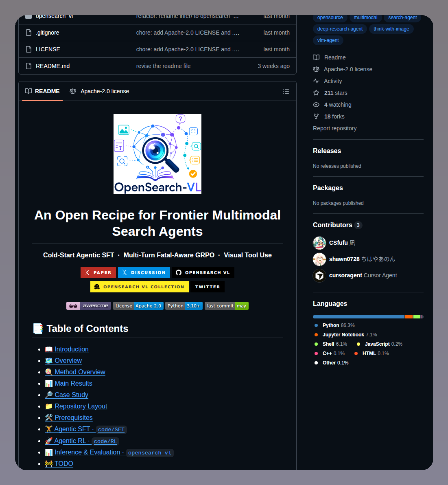
Task: Click the fork icon beside 18 forks
Action: click(x=316, y=116)
